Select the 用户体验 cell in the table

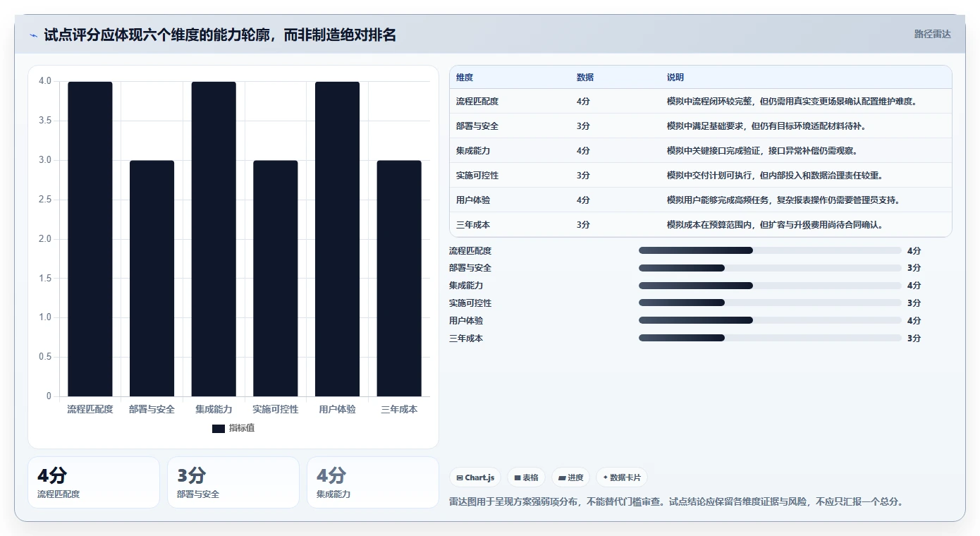[x=473, y=200]
